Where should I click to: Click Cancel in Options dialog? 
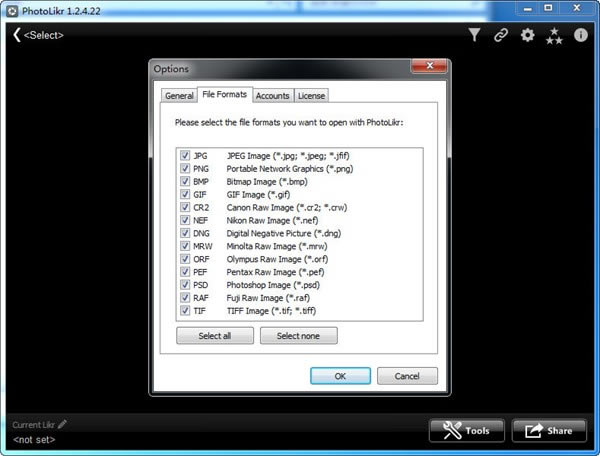click(x=407, y=376)
